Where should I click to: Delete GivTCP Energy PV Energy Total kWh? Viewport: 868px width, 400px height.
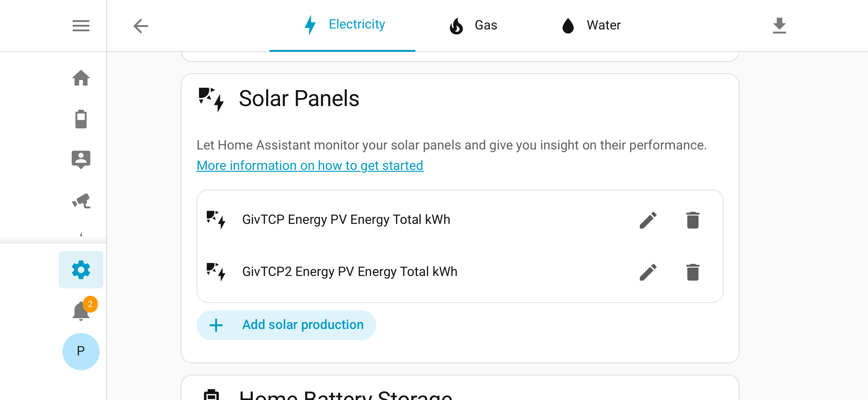point(693,220)
